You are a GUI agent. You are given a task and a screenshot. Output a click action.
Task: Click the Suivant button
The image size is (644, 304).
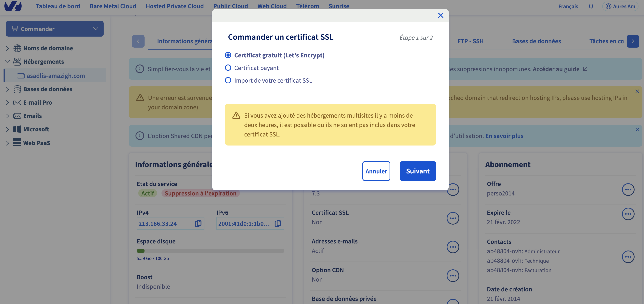(x=418, y=171)
